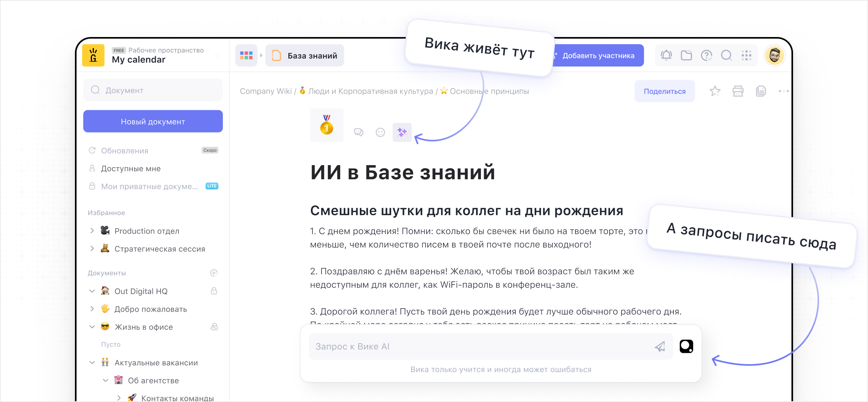The image size is (868, 402).
Task: Expand the Добро пожаловать folder
Action: coord(92,309)
